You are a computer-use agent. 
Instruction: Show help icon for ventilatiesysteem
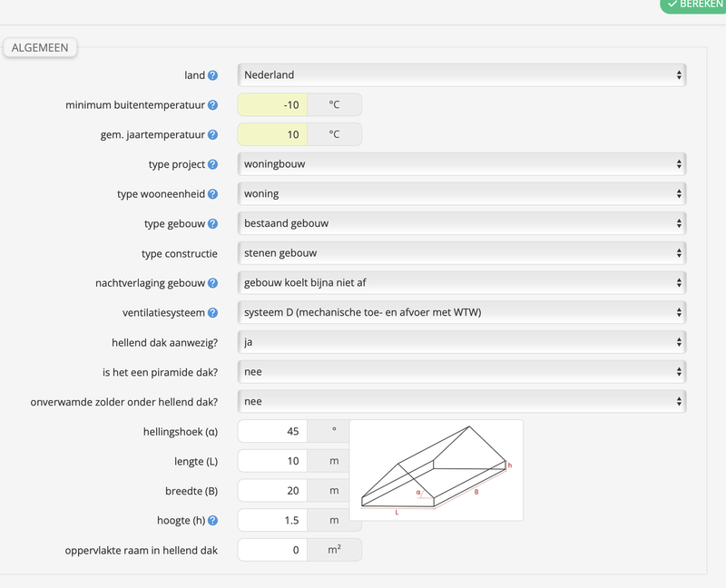pyautogui.click(x=212, y=313)
